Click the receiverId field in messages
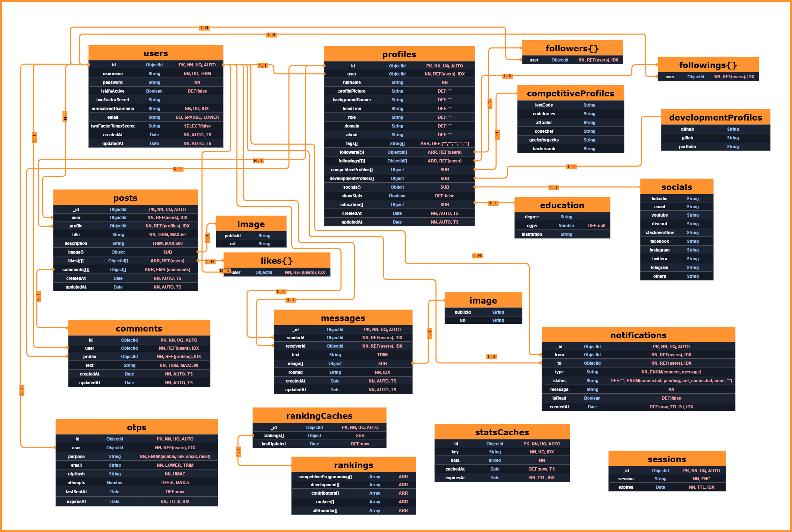 pos(343,346)
